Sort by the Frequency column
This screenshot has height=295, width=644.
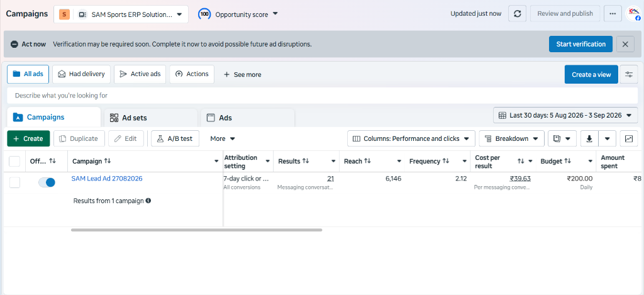pyautogui.click(x=445, y=161)
